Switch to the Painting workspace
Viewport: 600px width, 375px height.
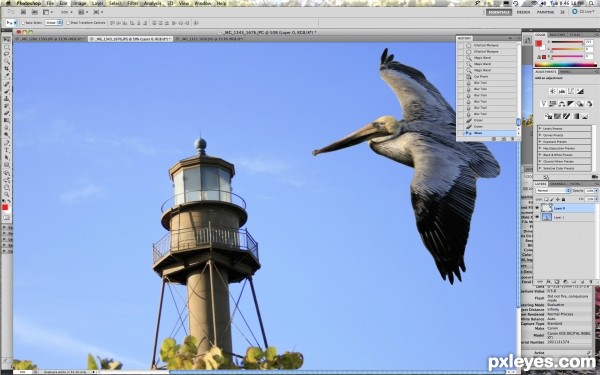[x=545, y=12]
